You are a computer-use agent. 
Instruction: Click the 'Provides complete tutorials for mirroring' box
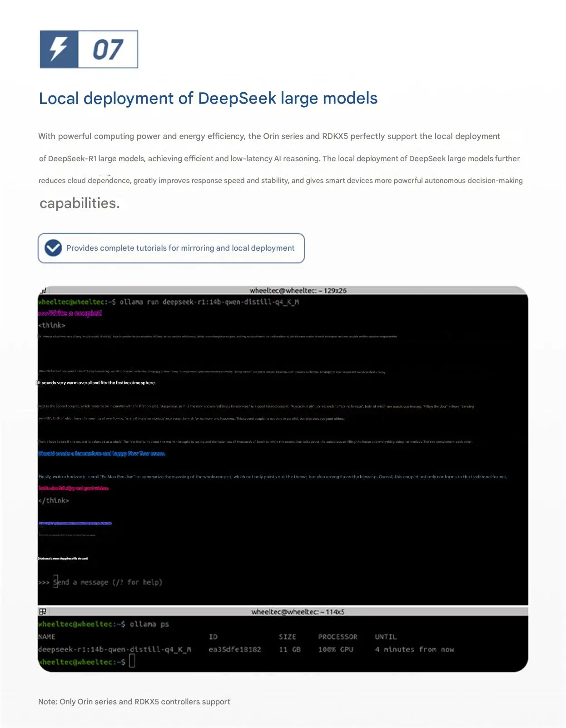point(171,248)
